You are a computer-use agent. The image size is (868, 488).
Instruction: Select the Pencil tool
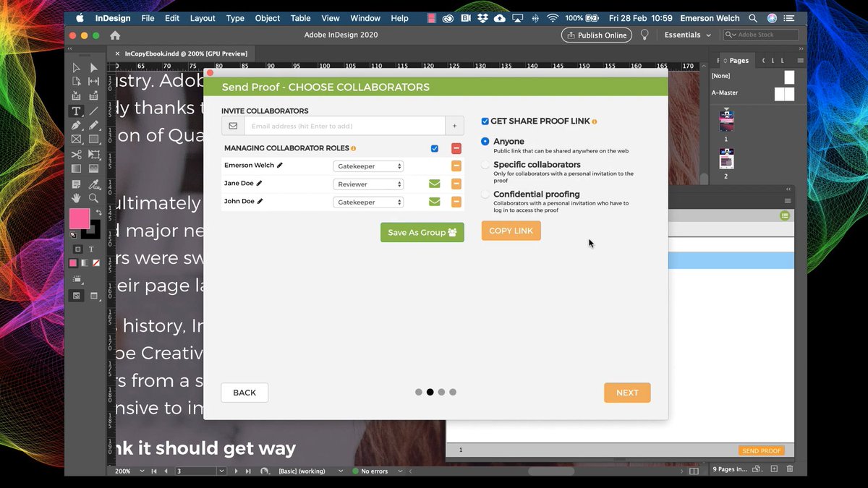tap(93, 125)
